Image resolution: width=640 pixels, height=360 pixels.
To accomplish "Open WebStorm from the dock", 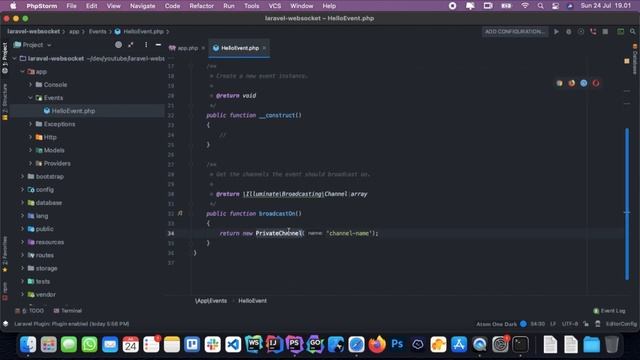I will (x=253, y=344).
